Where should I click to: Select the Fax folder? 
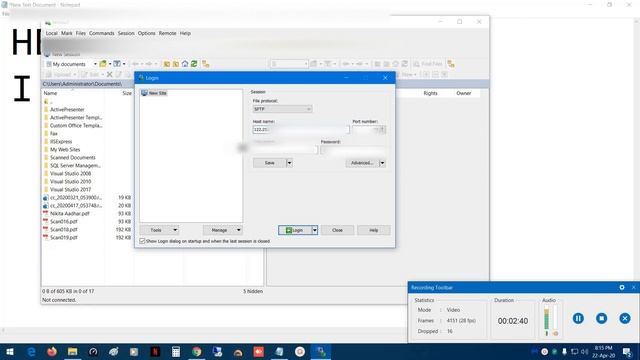53,133
